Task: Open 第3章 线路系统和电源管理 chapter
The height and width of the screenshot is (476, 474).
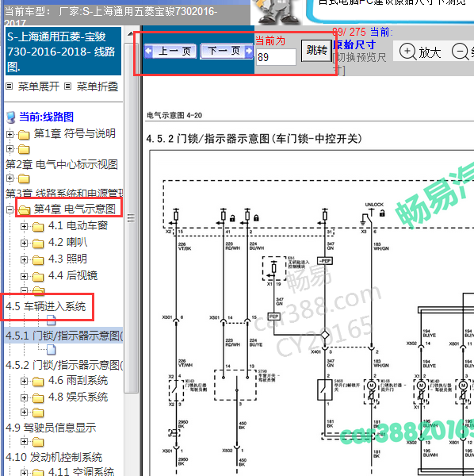Action: (x=64, y=193)
